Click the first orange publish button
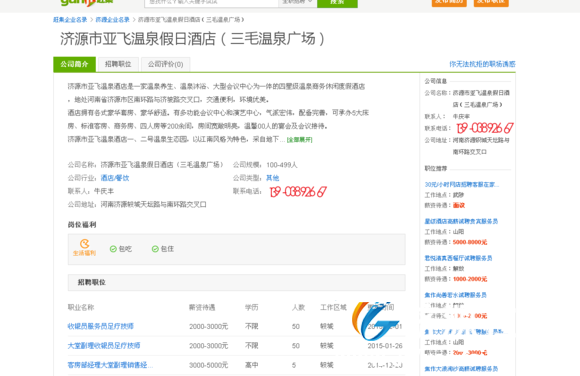Viewport: 580px width, 376px height. coord(449,3)
